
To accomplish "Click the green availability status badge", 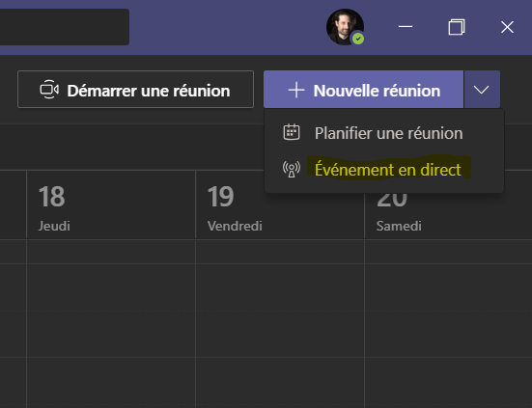I will pos(358,39).
